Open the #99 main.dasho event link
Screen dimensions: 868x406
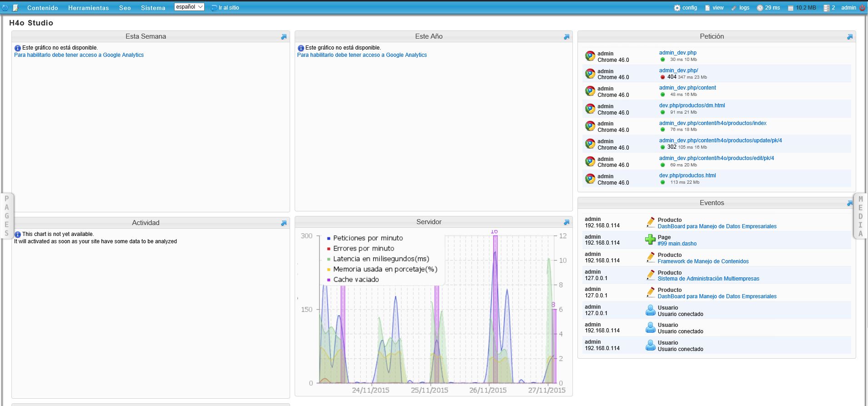(677, 244)
